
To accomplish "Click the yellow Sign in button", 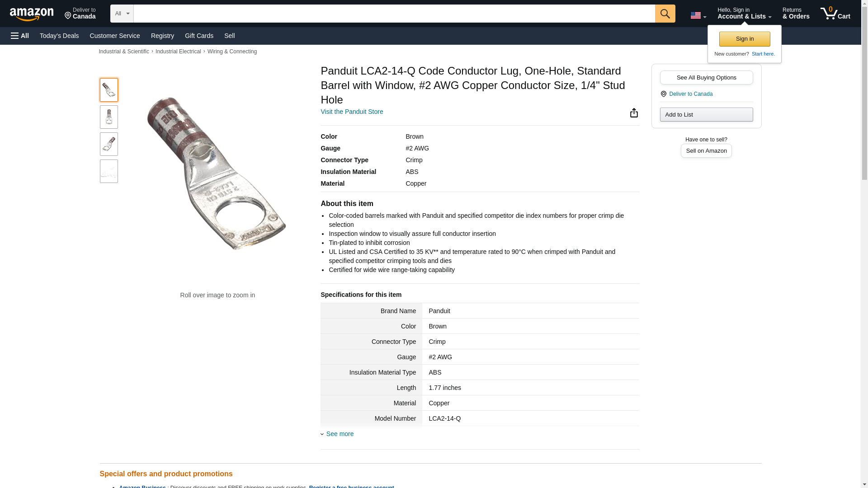I will [745, 39].
